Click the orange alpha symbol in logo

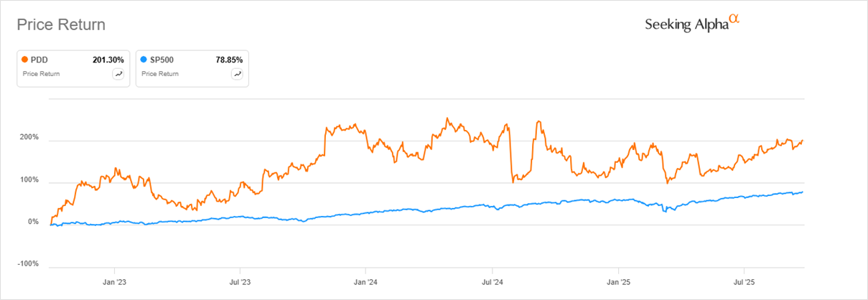pos(734,19)
